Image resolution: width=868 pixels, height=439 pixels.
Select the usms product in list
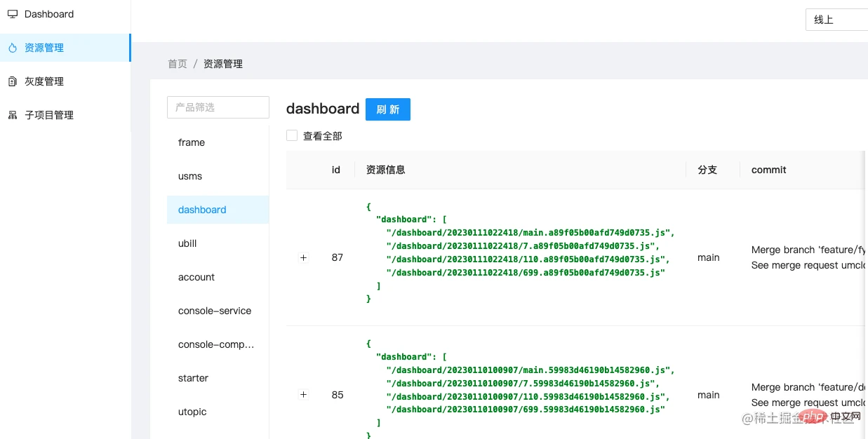coord(190,176)
